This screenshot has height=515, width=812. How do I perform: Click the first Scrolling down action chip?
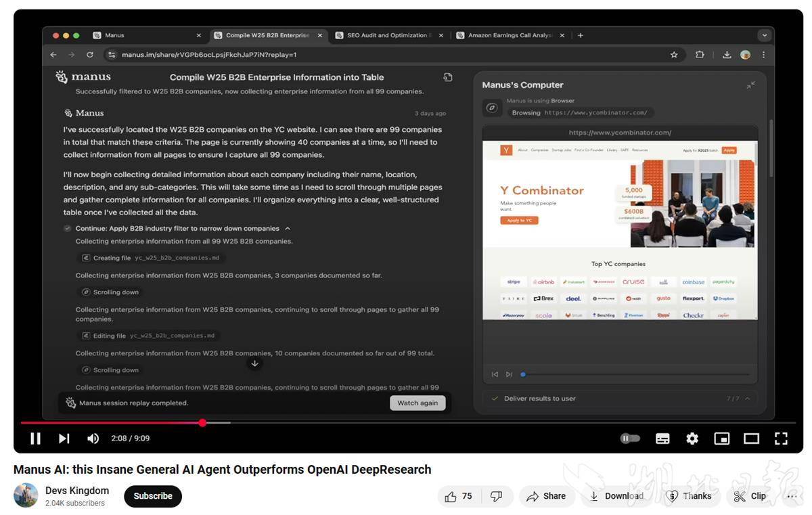point(110,292)
